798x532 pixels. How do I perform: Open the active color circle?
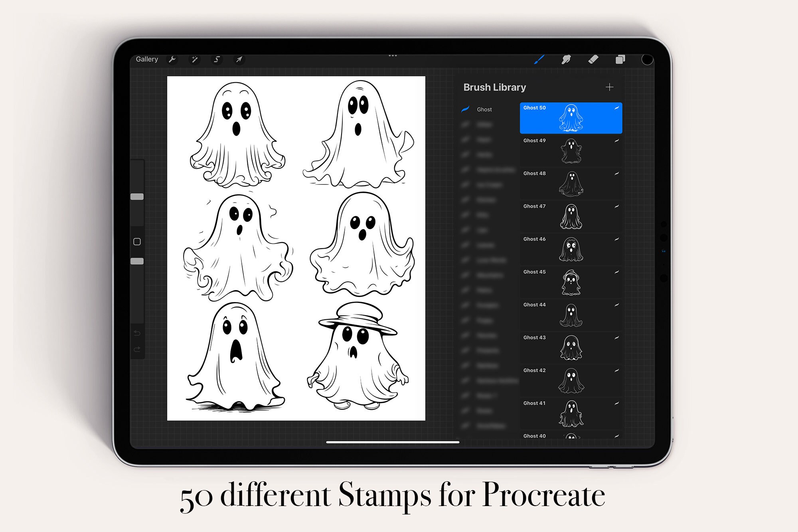coord(647,59)
